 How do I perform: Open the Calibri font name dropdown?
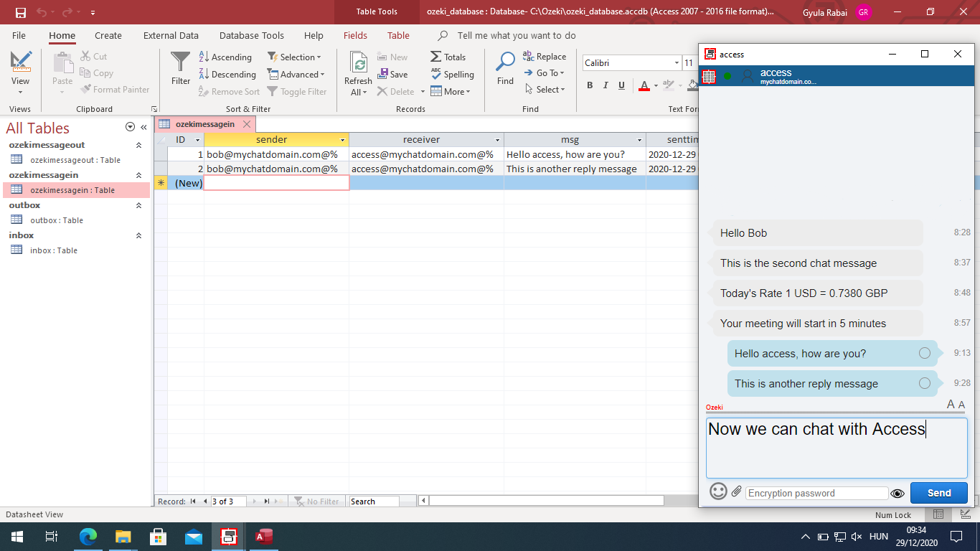[676, 63]
